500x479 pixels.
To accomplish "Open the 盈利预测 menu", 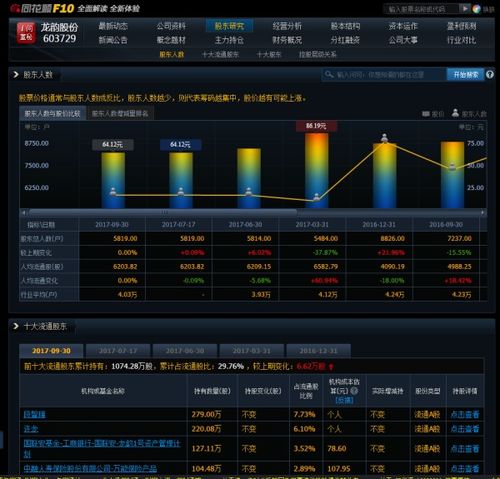I will click(461, 26).
